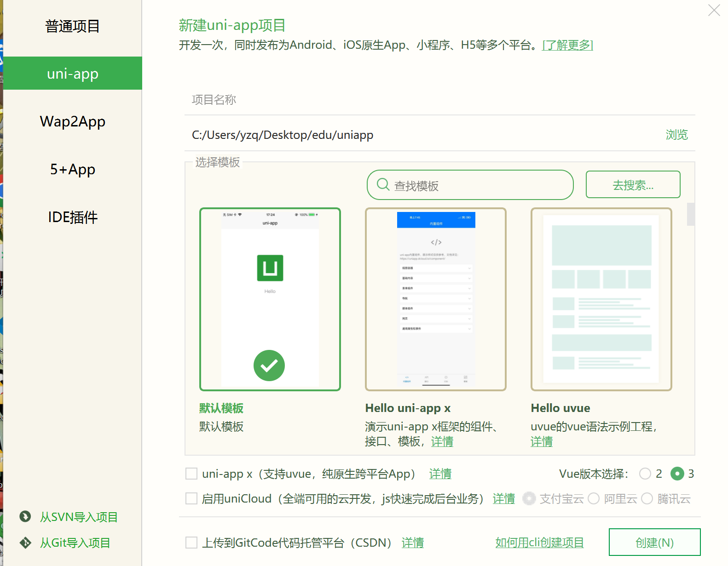Click the 去搜索... button
This screenshot has width=728, height=566.
(x=633, y=184)
